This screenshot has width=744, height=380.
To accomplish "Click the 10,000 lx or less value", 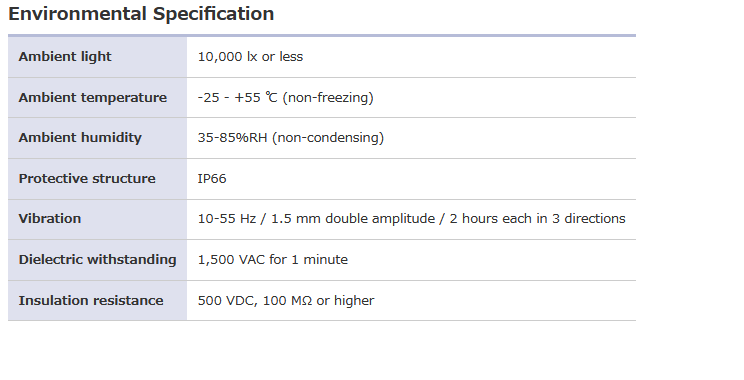I will pos(250,56).
